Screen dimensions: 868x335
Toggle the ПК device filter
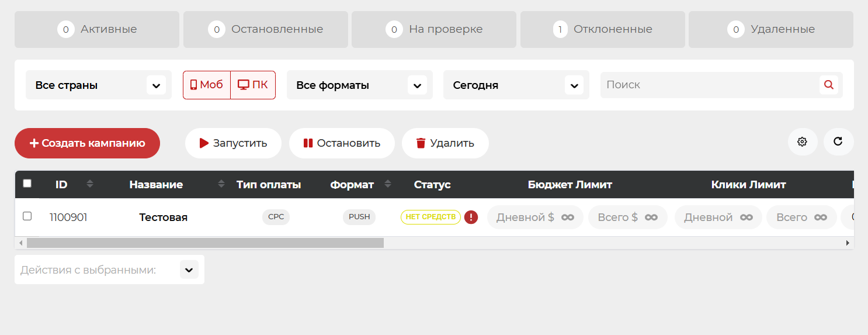tap(253, 85)
